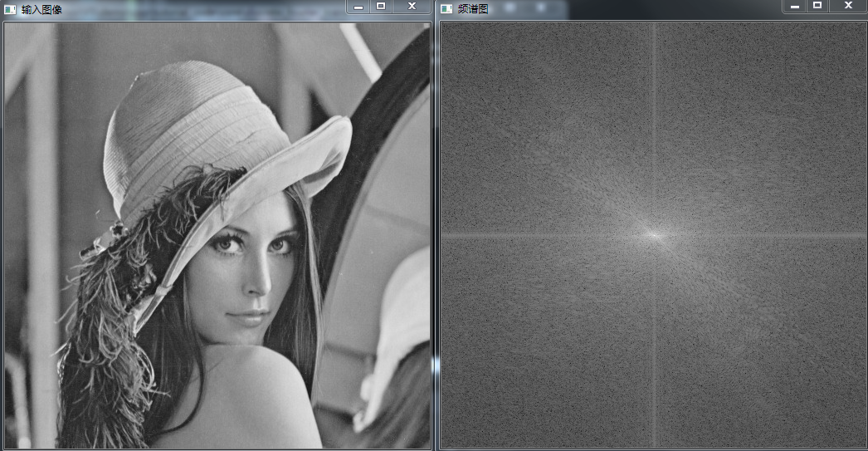Maximize the 频谱图 window
This screenshot has width=868, height=451.
[x=817, y=6]
